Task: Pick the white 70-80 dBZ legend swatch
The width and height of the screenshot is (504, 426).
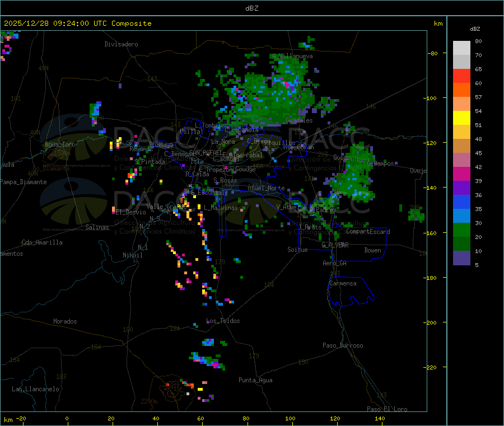Action: [x=461, y=48]
